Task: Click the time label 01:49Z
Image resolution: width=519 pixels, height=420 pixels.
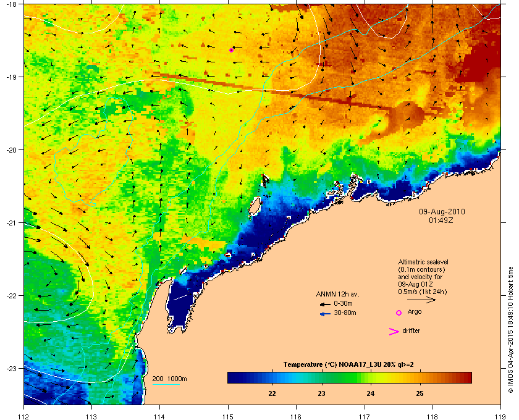Action: [441, 220]
